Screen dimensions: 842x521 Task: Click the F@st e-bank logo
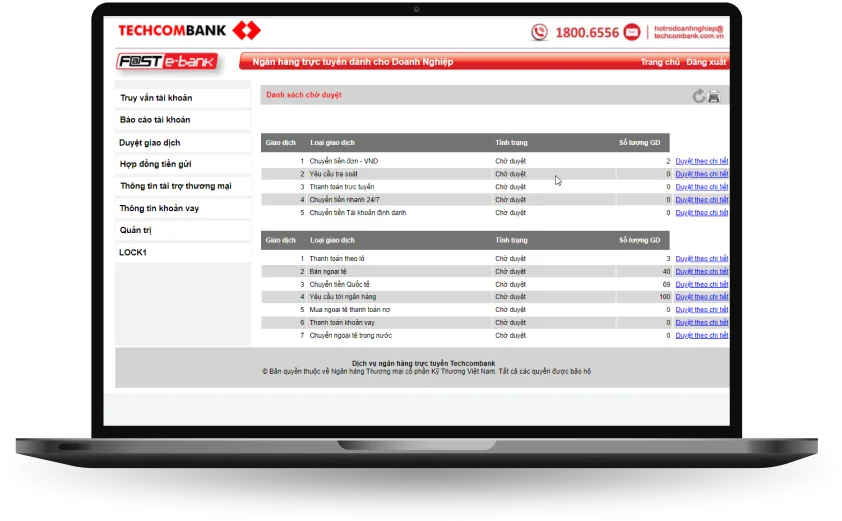click(x=168, y=62)
